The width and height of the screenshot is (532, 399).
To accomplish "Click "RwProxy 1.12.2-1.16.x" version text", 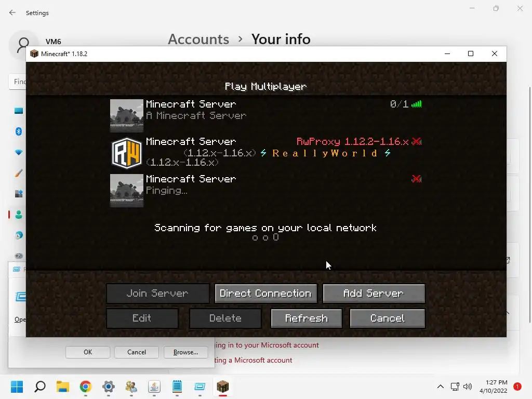I will pos(353,141).
